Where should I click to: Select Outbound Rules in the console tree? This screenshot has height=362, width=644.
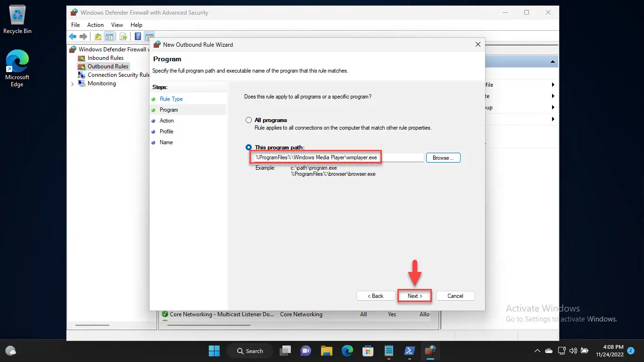point(108,66)
